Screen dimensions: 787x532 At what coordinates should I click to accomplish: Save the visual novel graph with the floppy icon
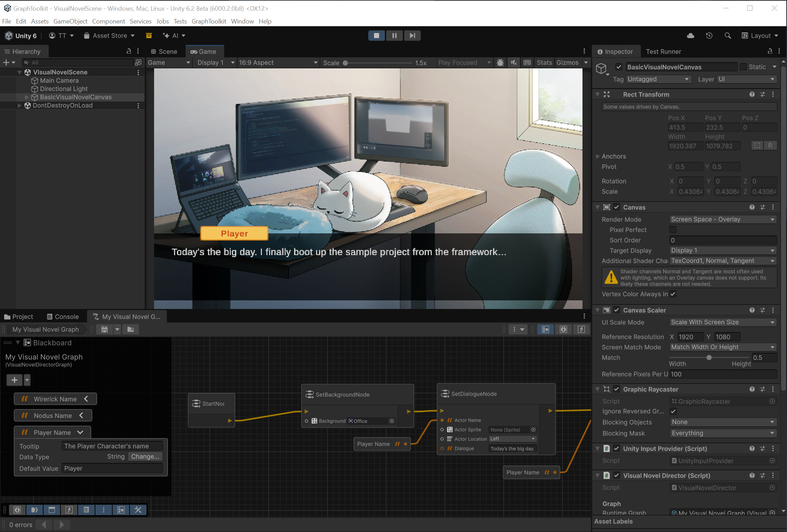[104, 329]
